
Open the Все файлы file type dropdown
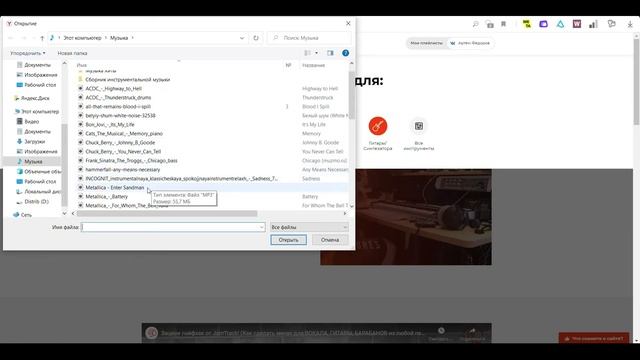pyautogui.click(x=309, y=227)
